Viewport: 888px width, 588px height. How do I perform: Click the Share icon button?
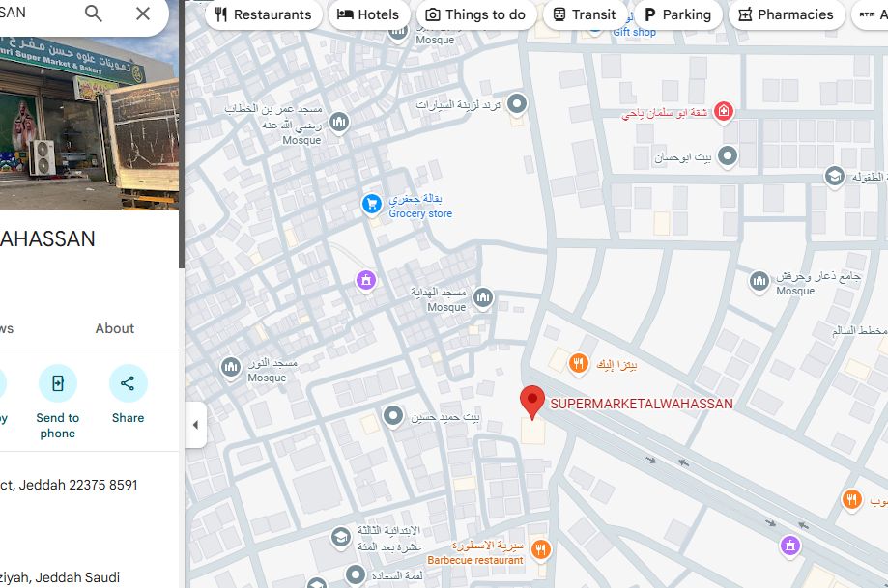128,384
